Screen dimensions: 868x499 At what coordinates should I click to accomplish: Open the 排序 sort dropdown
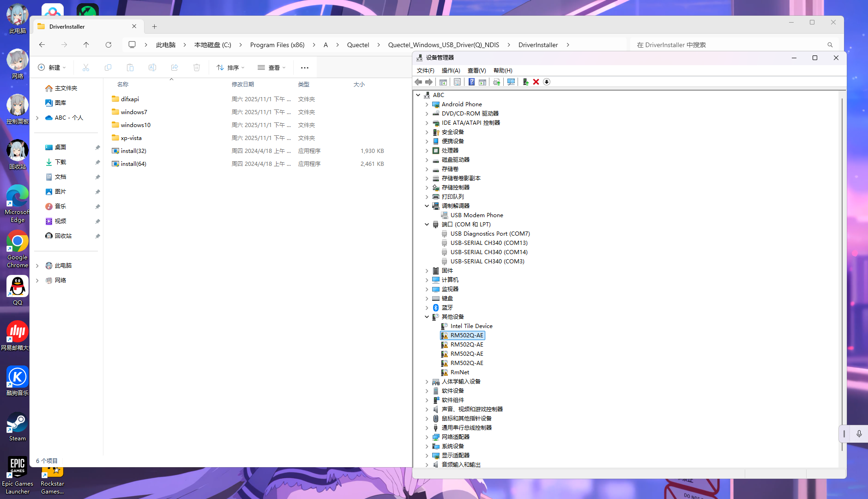click(231, 67)
